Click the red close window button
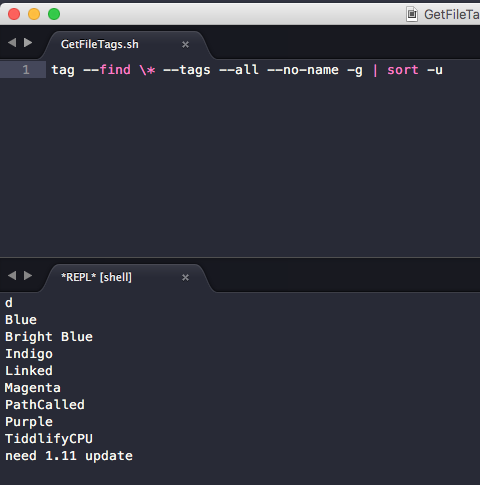480x485 pixels. [x=14, y=14]
